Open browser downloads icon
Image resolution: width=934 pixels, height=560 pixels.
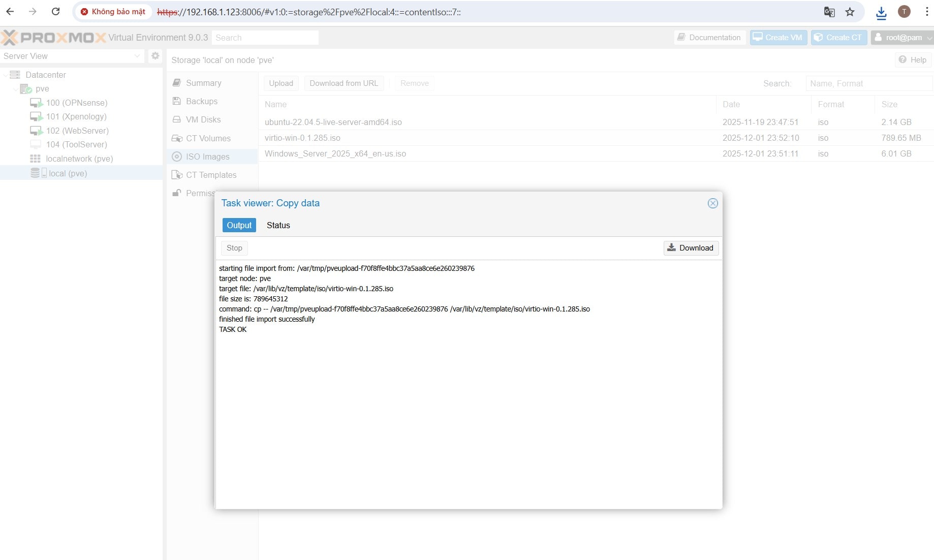coord(881,13)
